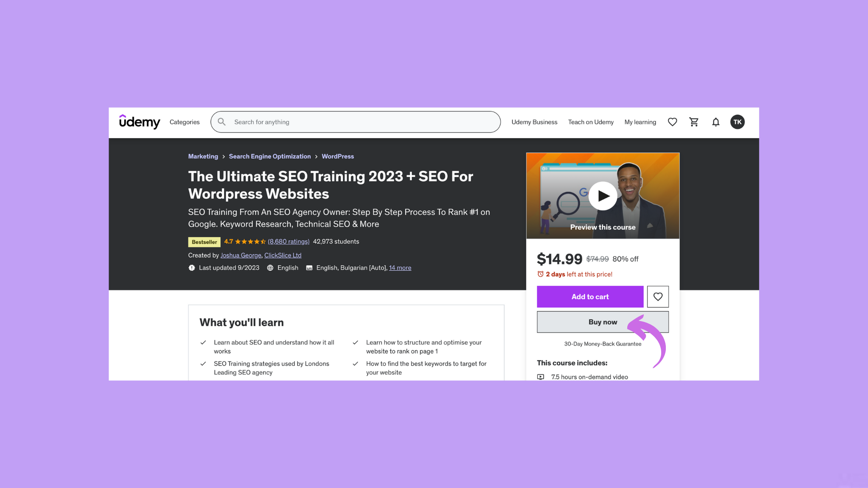Click the ClickSlice Ltd creator link
The height and width of the screenshot is (488, 868).
[283, 255]
